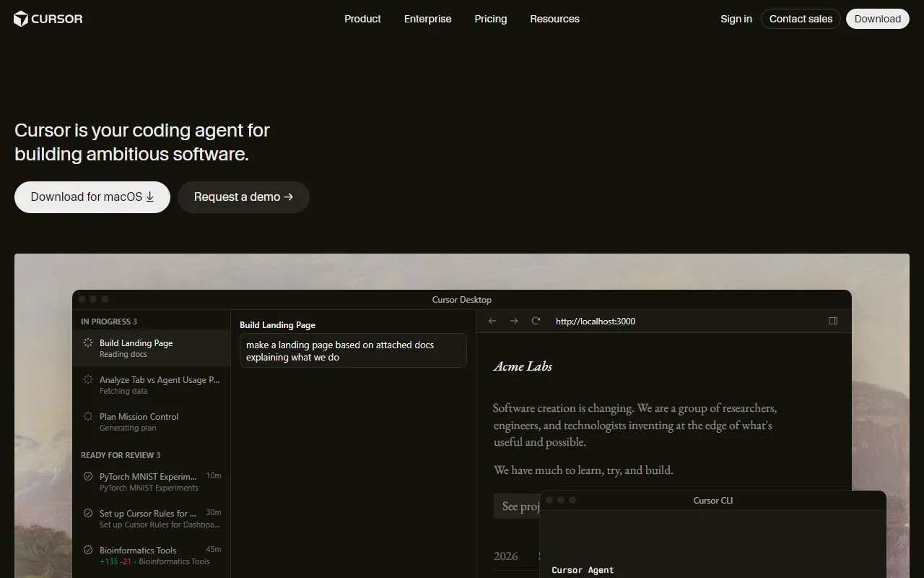Click spinner icon beside Plan Mission Control
924x578 pixels.
pos(88,416)
